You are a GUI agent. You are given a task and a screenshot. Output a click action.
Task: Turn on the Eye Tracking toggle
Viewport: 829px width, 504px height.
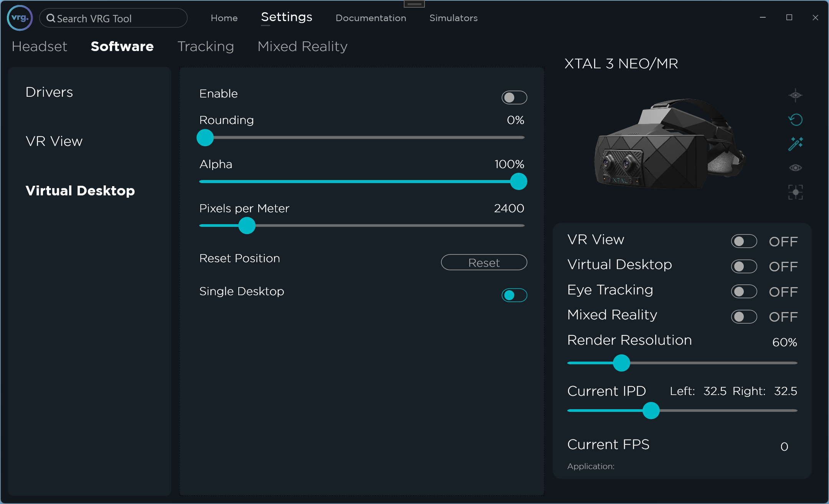tap(744, 292)
